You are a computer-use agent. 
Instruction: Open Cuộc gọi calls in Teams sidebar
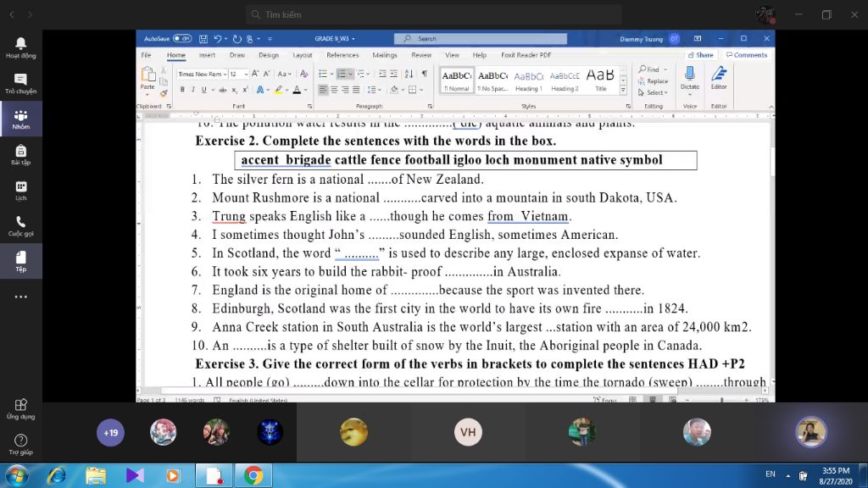21,225
